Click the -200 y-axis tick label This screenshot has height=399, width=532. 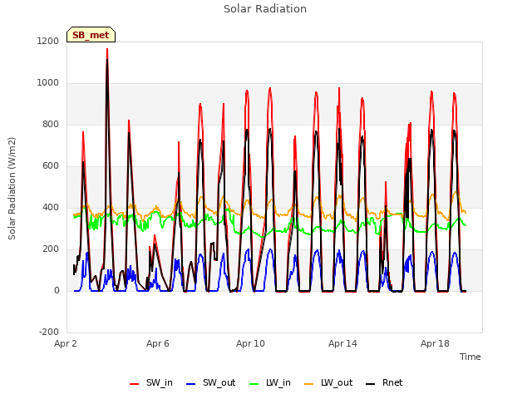click(49, 332)
